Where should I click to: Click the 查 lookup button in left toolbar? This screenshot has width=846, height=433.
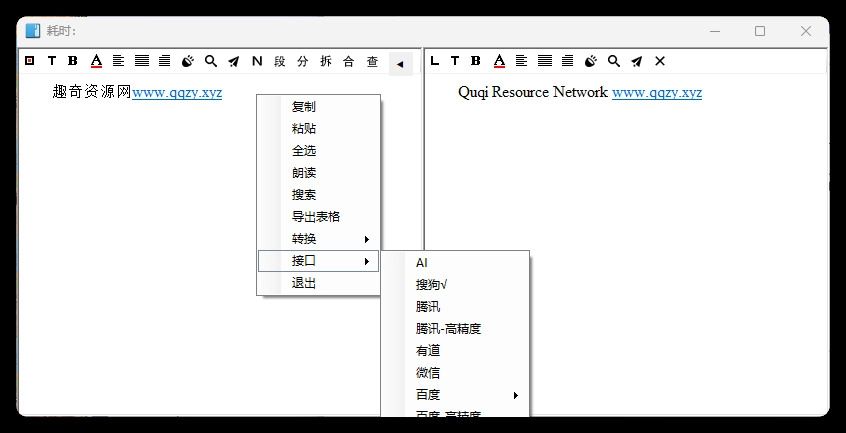click(x=372, y=61)
